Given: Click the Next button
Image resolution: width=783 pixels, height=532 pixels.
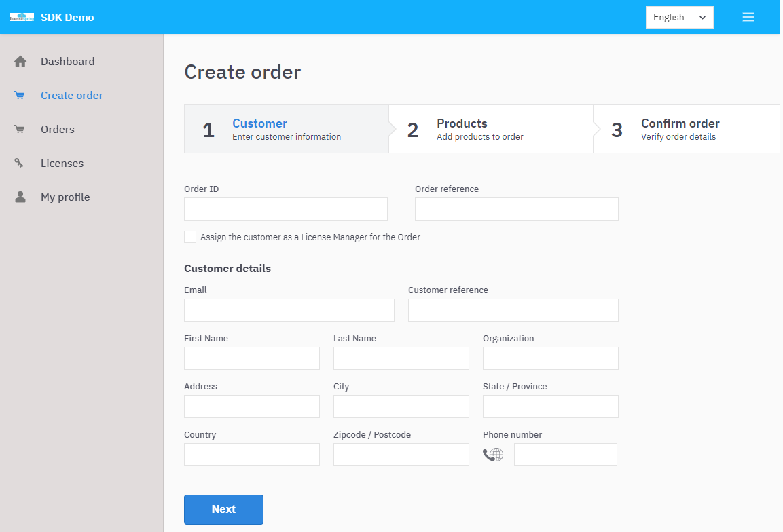Looking at the screenshot, I should (223, 510).
